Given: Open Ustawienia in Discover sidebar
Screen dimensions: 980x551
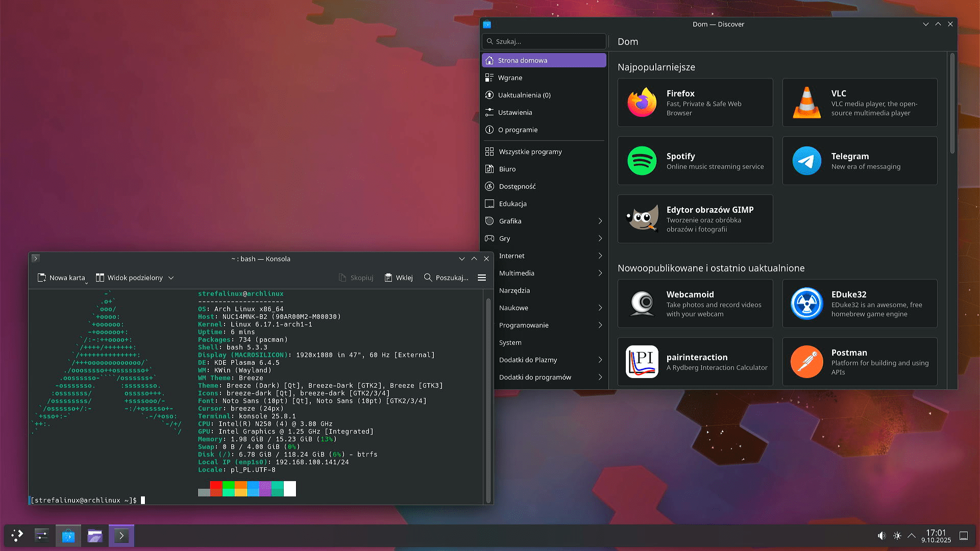Looking at the screenshot, I should click(x=514, y=112).
